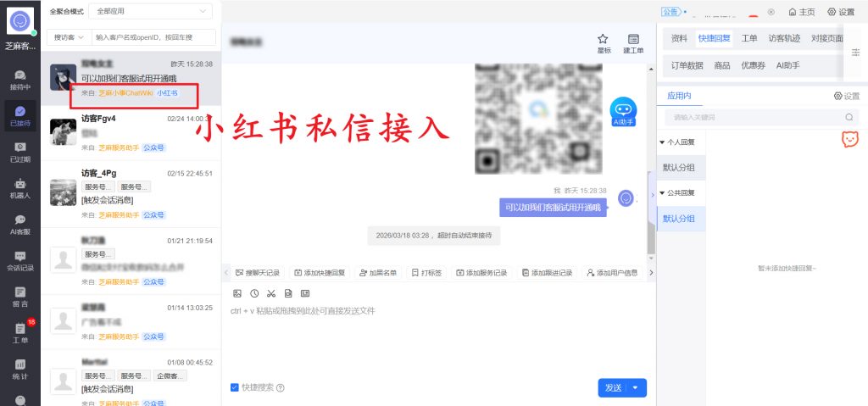
Task: Switch to the 访客轨迹 tab
Action: pos(784,39)
